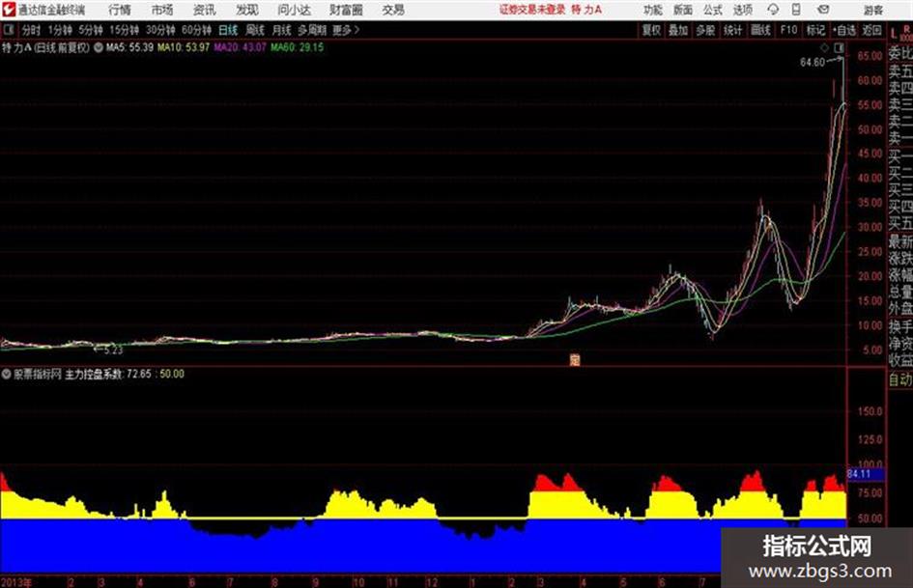Click the 复权 toolbar button
The width and height of the screenshot is (913, 588).
click(651, 30)
